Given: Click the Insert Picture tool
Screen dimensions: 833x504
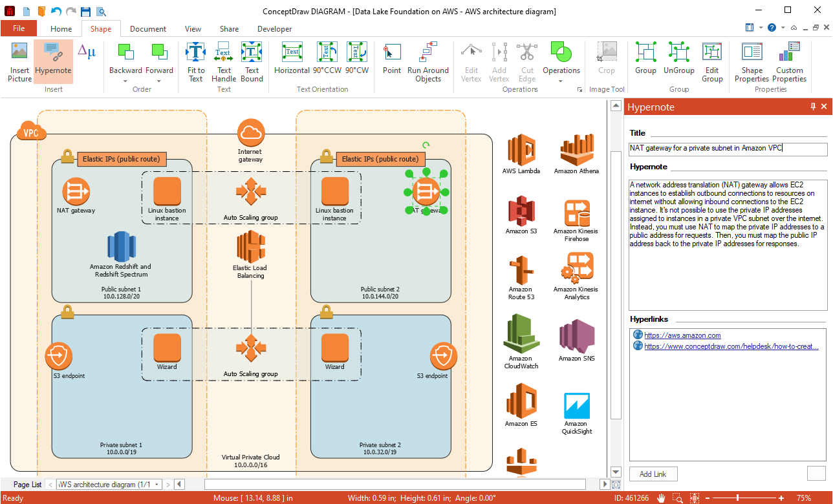Looking at the screenshot, I should pos(19,62).
